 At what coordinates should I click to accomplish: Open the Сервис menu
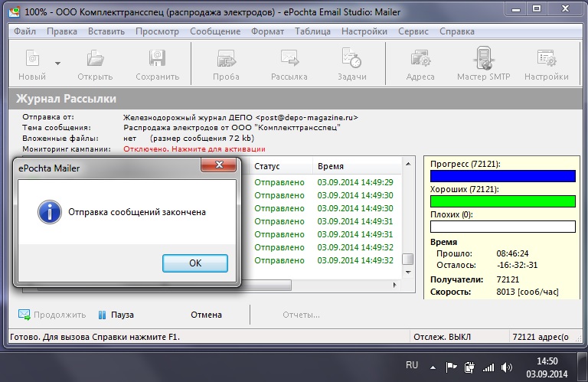[x=413, y=31]
